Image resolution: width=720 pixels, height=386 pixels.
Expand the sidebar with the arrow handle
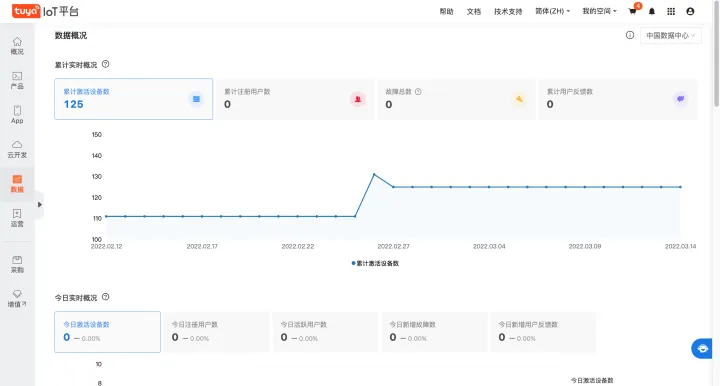pos(39,205)
